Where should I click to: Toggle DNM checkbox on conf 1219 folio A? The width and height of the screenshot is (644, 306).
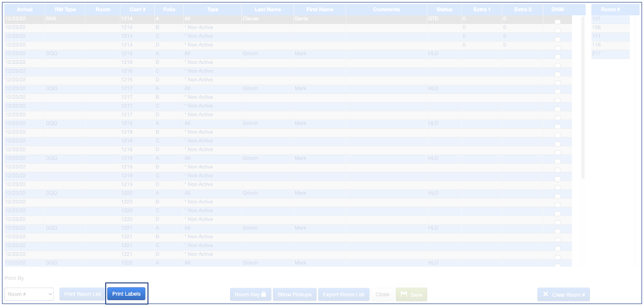click(557, 161)
